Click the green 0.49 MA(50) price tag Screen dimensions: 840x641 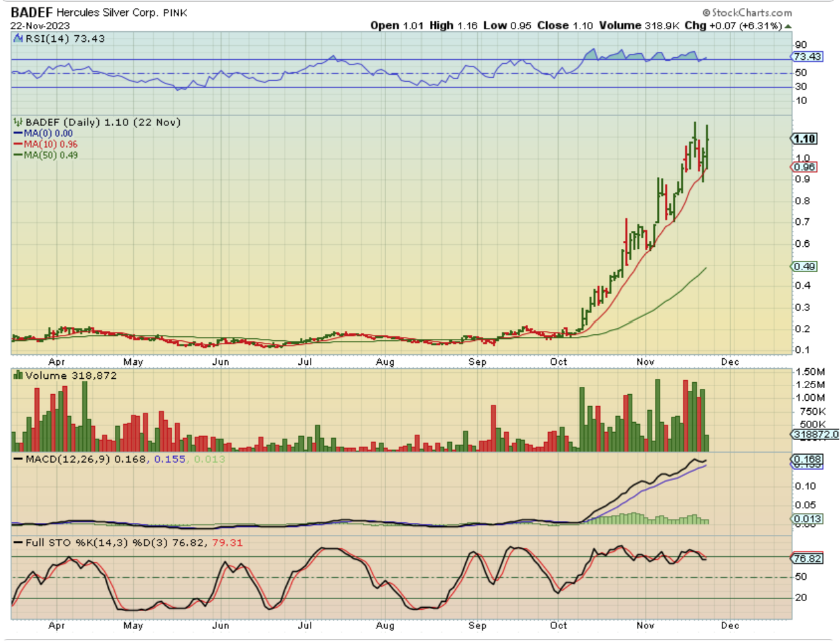point(804,267)
